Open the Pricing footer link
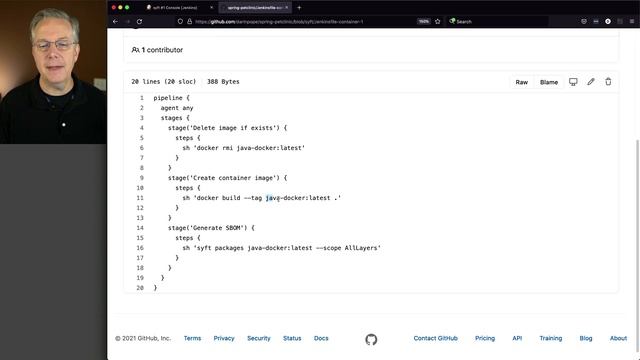This screenshot has height=360, width=640. coord(485,338)
